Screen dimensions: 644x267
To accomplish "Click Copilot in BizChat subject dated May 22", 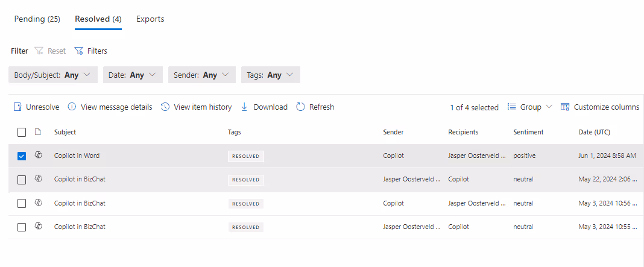I will point(80,180).
